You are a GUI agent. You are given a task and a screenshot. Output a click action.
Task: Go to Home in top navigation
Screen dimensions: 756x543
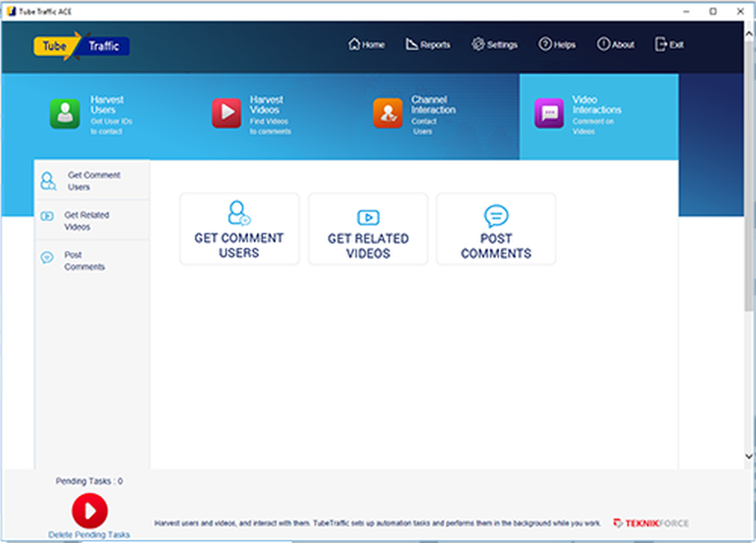click(367, 45)
